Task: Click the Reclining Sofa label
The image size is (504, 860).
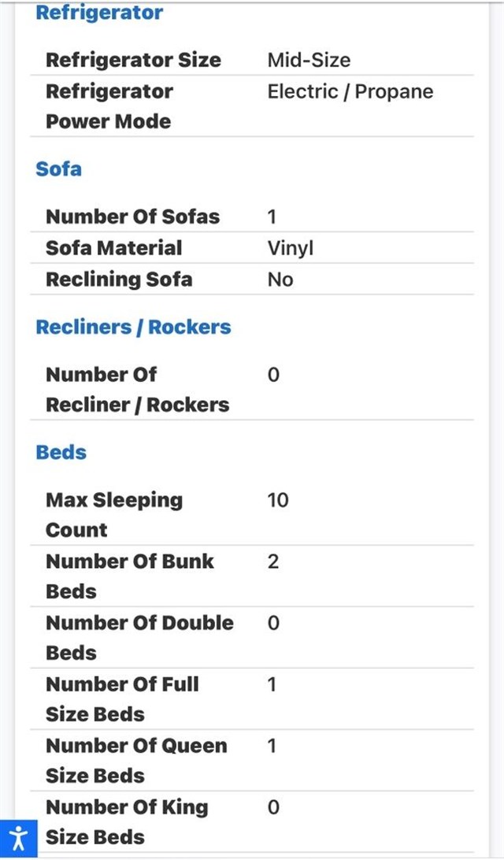Action: tap(118, 280)
